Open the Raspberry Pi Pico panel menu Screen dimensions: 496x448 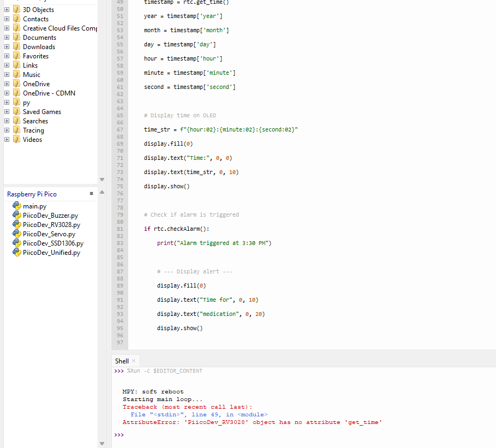click(x=92, y=194)
